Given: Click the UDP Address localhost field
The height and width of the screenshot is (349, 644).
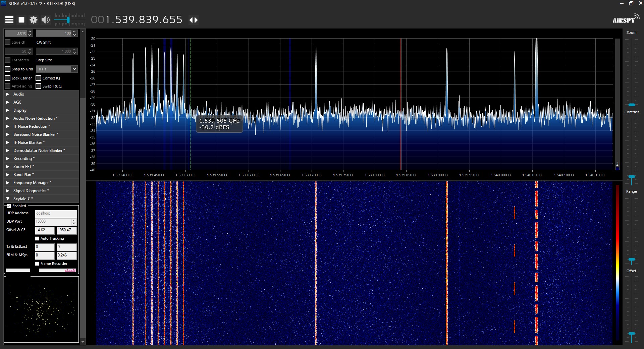Looking at the screenshot, I should pos(55,213).
